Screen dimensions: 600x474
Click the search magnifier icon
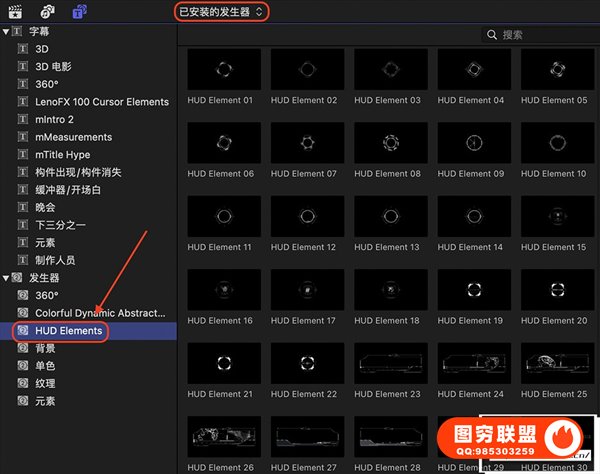tap(491, 35)
